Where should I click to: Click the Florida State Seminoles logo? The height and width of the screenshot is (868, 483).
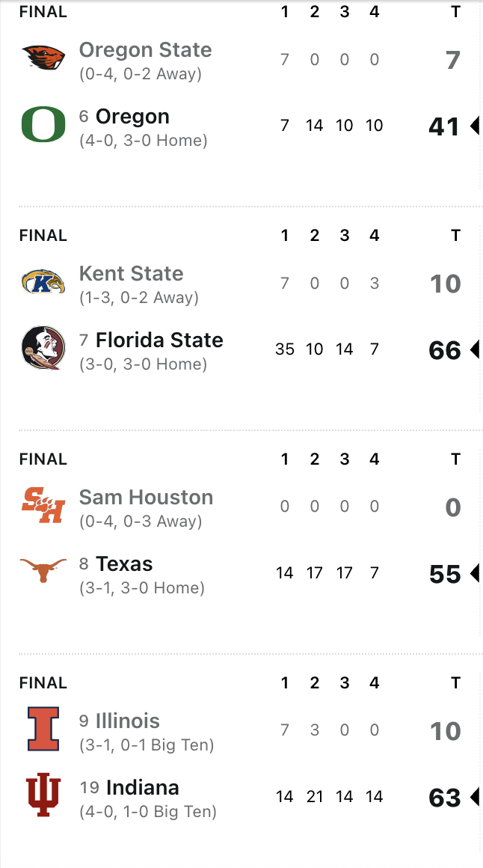tap(43, 348)
